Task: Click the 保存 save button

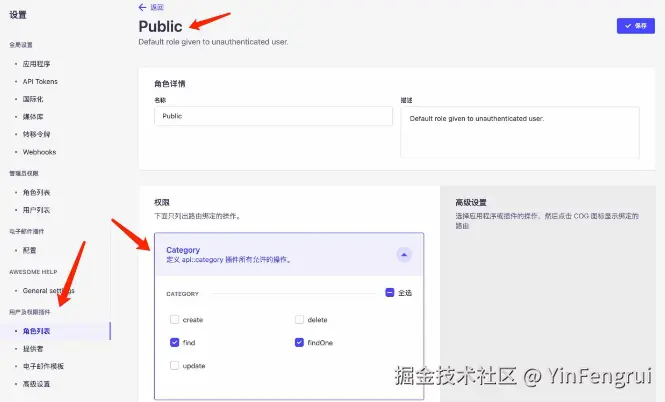Action: [635, 26]
